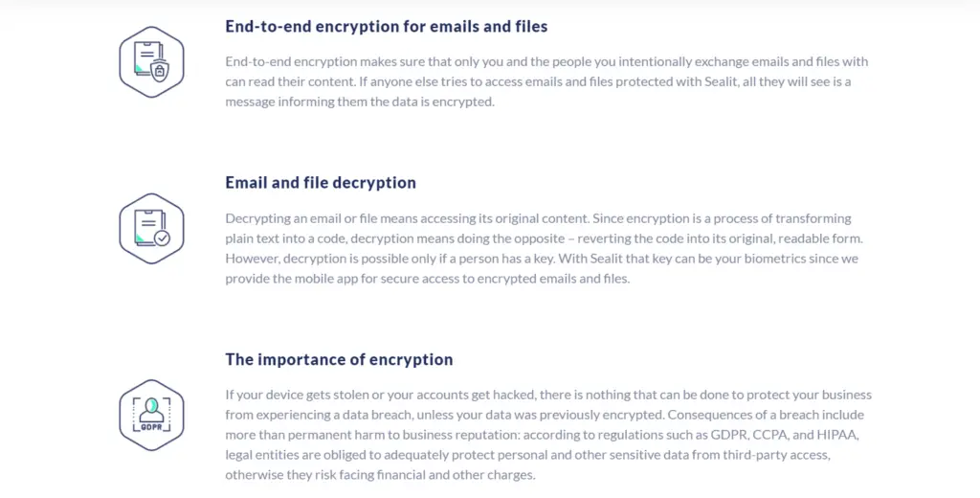Select the "End-to-end encryption for emails and files" heading
The width and height of the screenshot is (980, 498).
pyautogui.click(x=387, y=27)
